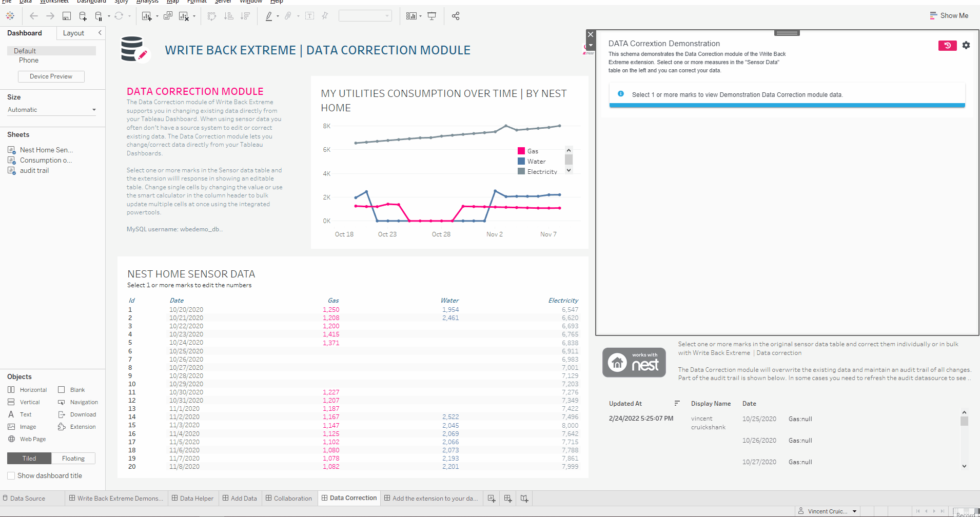Viewport: 980px width, 517px height.
Task: Expand the Show Me panel
Action: pyautogui.click(x=949, y=16)
